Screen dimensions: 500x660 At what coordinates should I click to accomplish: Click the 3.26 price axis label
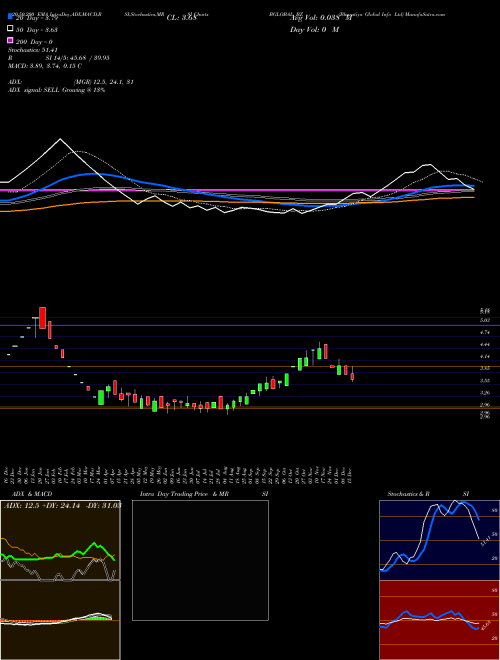[x=485, y=392]
